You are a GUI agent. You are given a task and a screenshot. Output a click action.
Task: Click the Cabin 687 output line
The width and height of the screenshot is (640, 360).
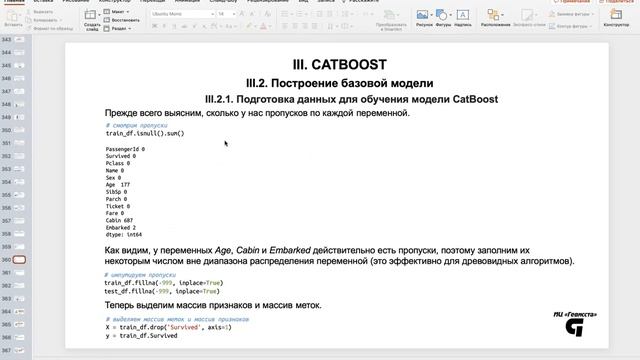tap(119, 220)
